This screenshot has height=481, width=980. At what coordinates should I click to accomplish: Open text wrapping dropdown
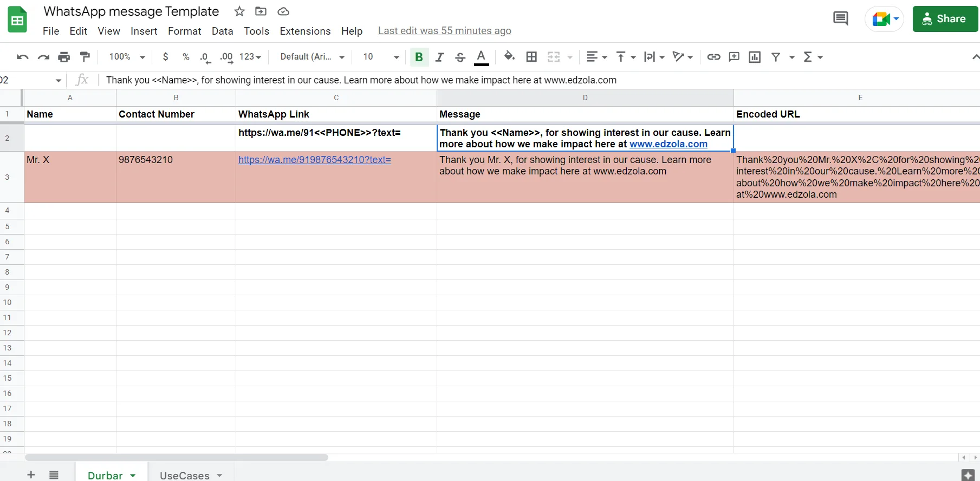(x=654, y=57)
